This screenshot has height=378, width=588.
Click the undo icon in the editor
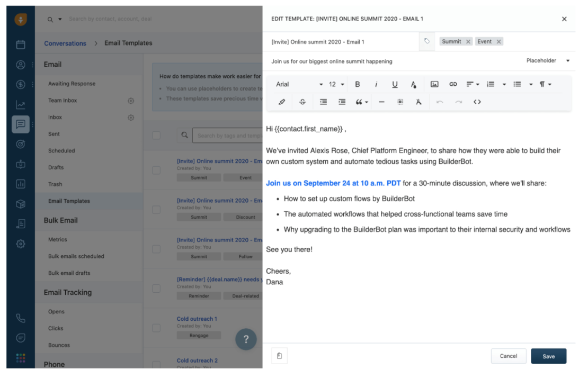pos(440,102)
